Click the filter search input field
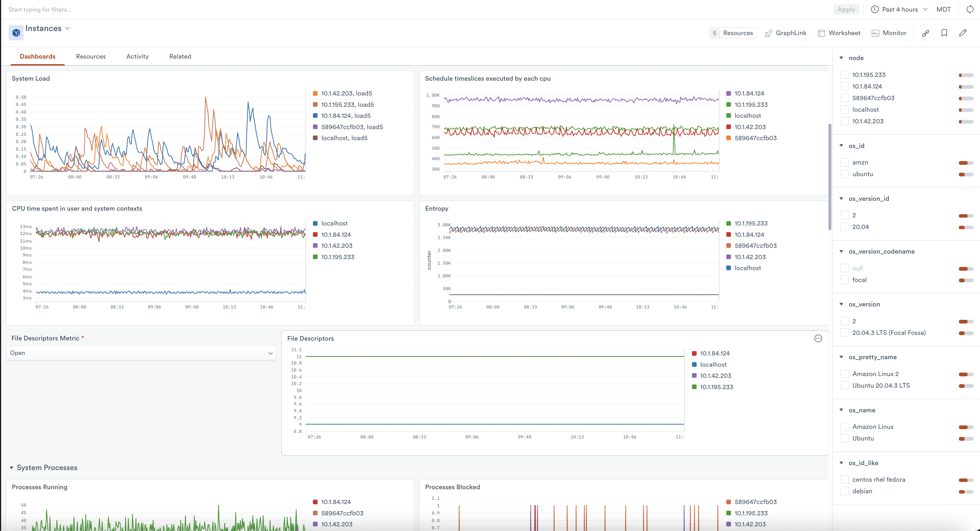 pyautogui.click(x=228, y=10)
